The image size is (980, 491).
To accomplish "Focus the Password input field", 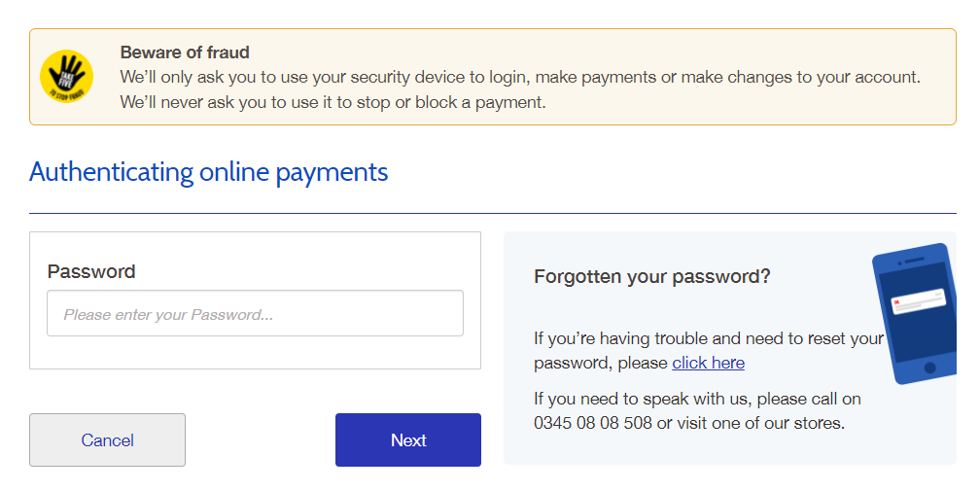I will (255, 314).
